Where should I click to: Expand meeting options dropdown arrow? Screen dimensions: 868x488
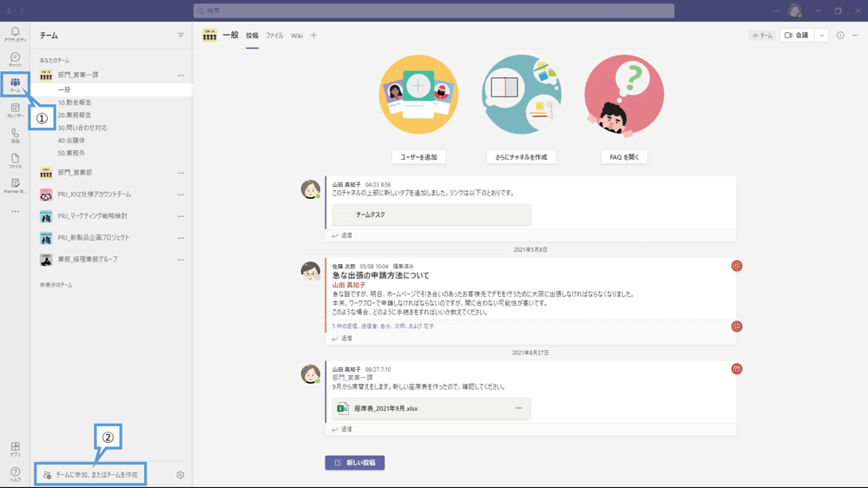[x=821, y=36]
